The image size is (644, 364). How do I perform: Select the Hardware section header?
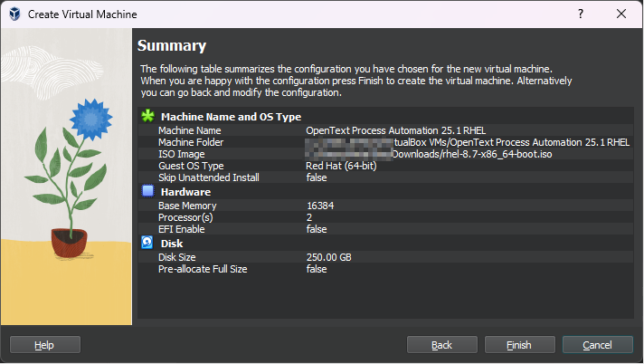click(x=185, y=192)
